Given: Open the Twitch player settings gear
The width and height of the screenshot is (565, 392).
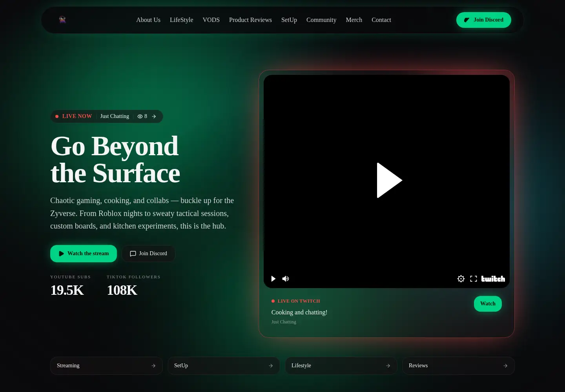Looking at the screenshot, I should [461, 279].
